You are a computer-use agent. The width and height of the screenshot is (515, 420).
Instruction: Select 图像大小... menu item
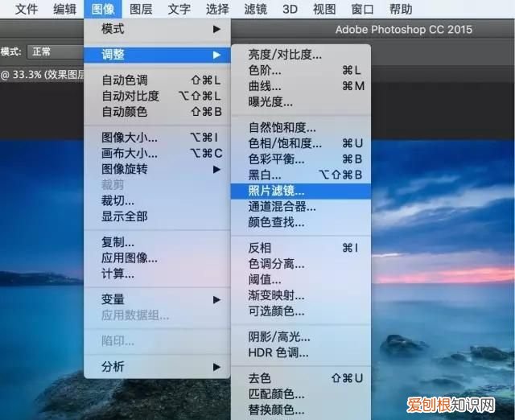(158, 138)
